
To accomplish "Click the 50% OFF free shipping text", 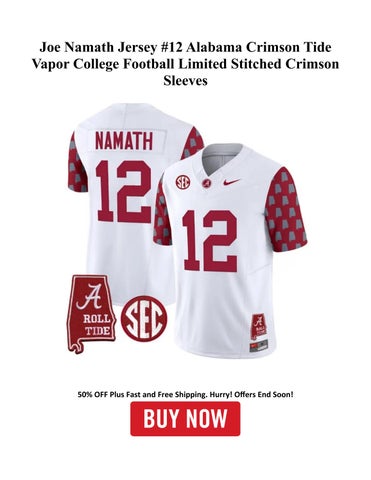I will point(185,394).
